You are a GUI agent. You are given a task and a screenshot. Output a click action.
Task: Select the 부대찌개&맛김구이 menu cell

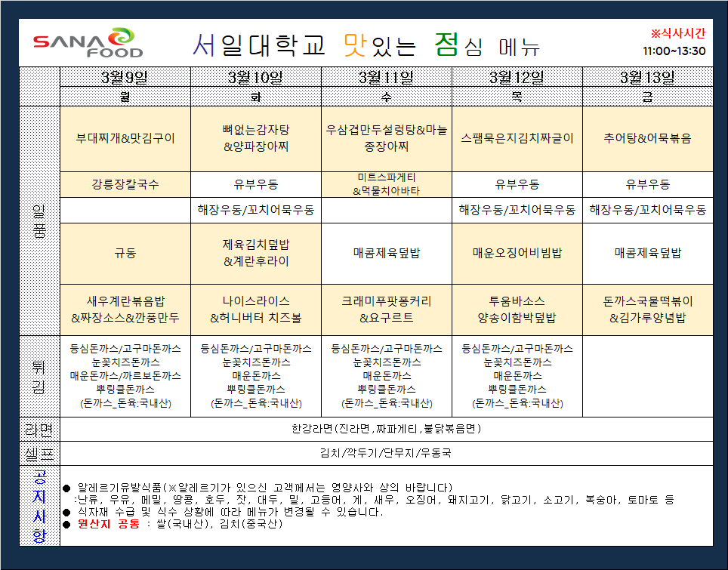click(x=125, y=139)
